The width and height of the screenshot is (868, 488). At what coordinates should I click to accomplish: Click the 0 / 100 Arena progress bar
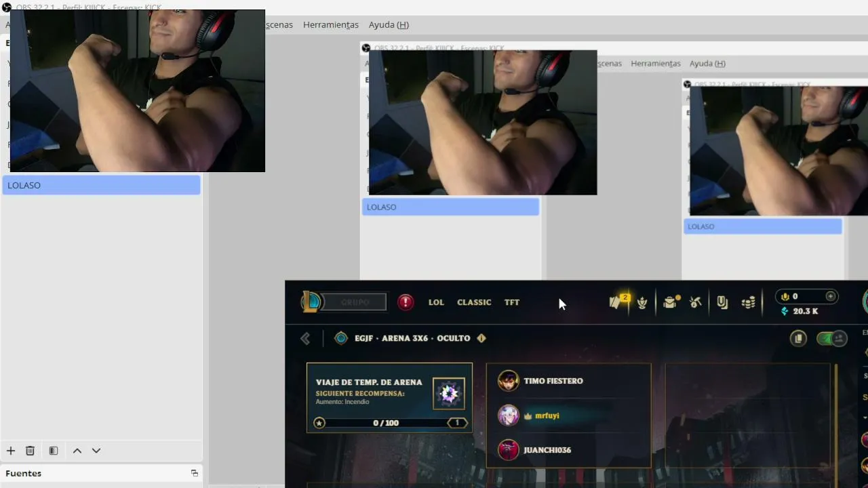pos(386,423)
